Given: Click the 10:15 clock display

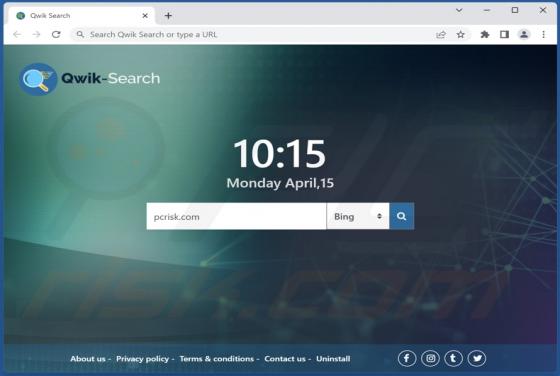Looking at the screenshot, I should pyautogui.click(x=280, y=154).
